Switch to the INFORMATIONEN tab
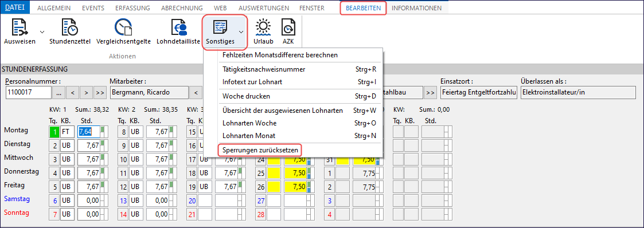The height and width of the screenshot is (228, 644). point(416,8)
